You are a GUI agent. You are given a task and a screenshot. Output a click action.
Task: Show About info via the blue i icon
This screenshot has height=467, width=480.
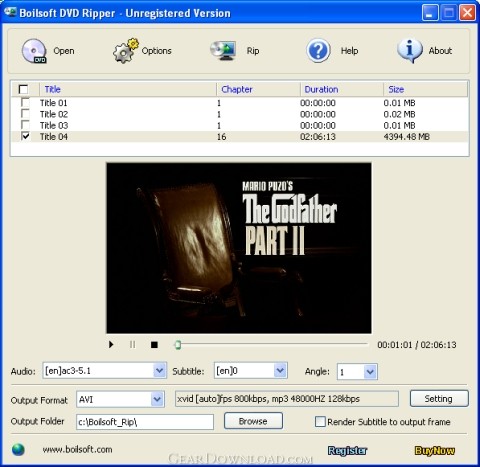coord(410,51)
